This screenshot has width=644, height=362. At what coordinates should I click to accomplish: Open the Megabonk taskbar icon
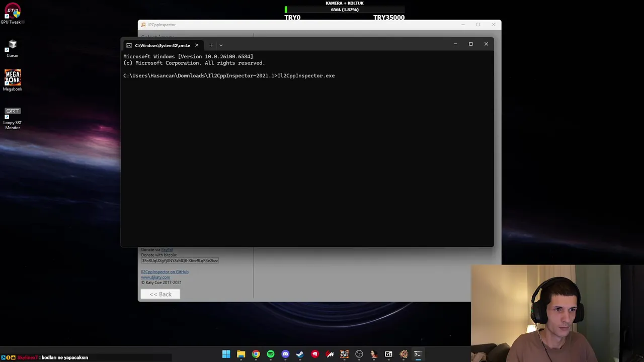(344, 354)
